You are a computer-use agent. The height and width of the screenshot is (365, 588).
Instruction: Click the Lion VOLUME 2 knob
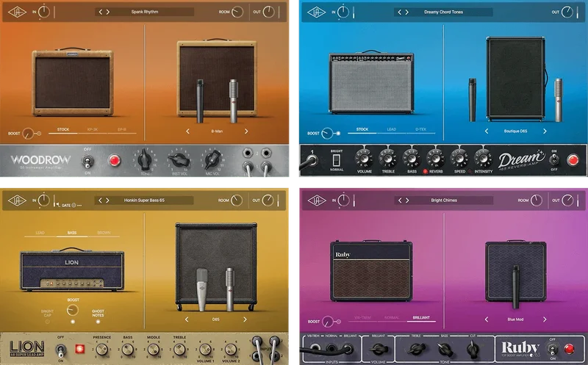pyautogui.click(x=231, y=350)
